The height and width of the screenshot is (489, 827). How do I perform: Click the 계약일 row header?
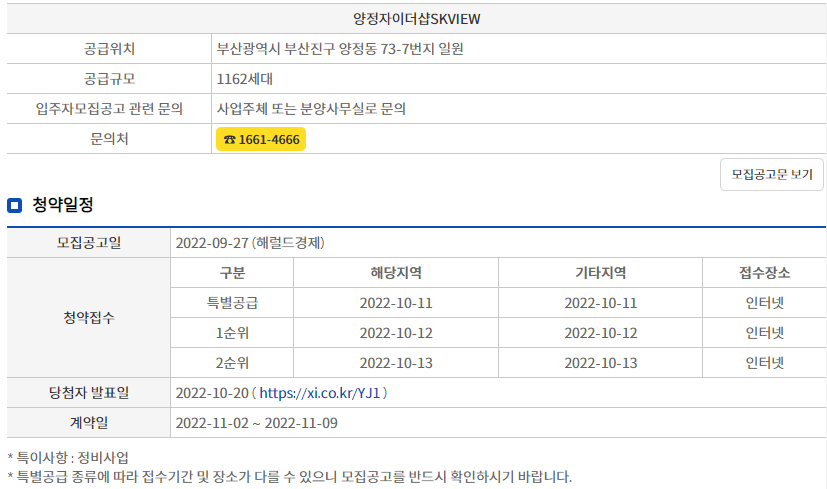pos(89,423)
